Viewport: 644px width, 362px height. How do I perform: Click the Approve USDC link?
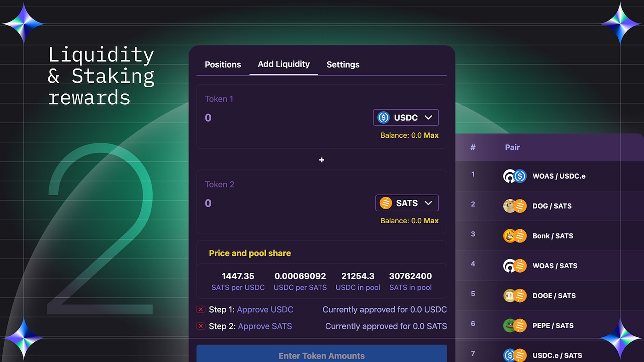coord(265,310)
